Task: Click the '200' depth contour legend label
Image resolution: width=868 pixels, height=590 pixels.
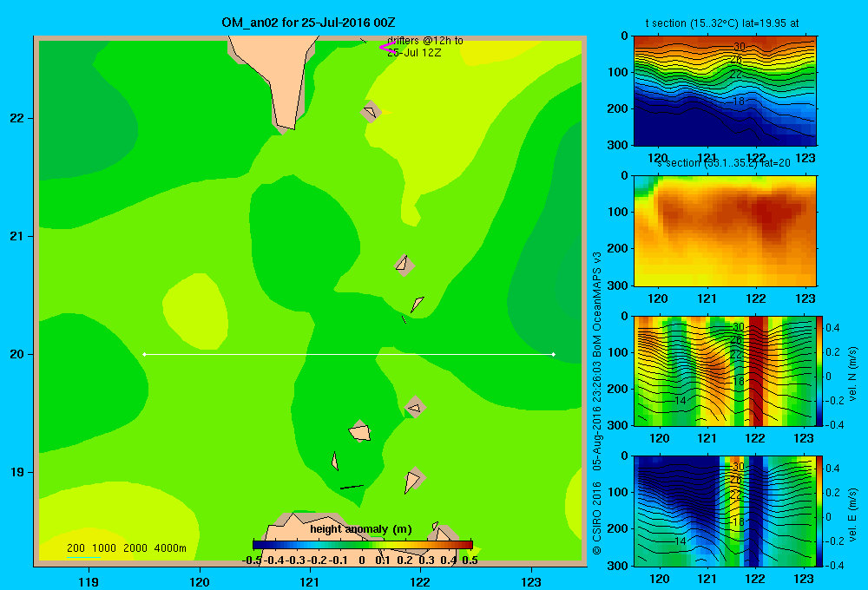Action: point(76,548)
